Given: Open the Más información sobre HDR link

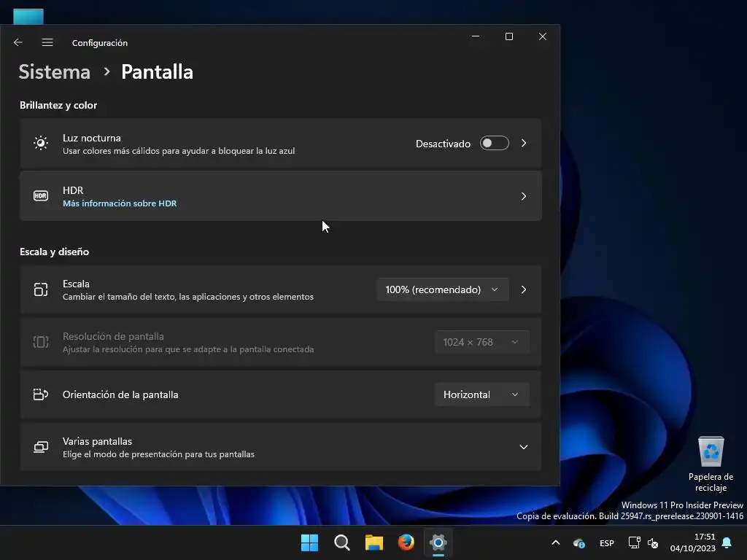Looking at the screenshot, I should pos(120,203).
